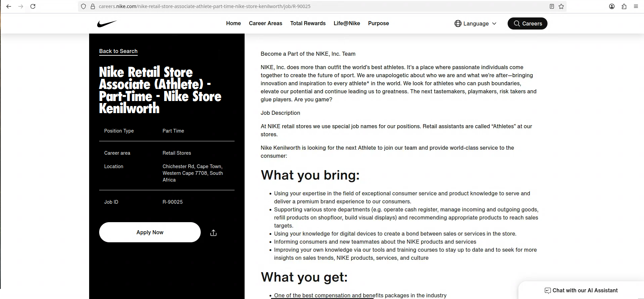Open Purpose nav item
The height and width of the screenshot is (299, 644).
point(379,23)
